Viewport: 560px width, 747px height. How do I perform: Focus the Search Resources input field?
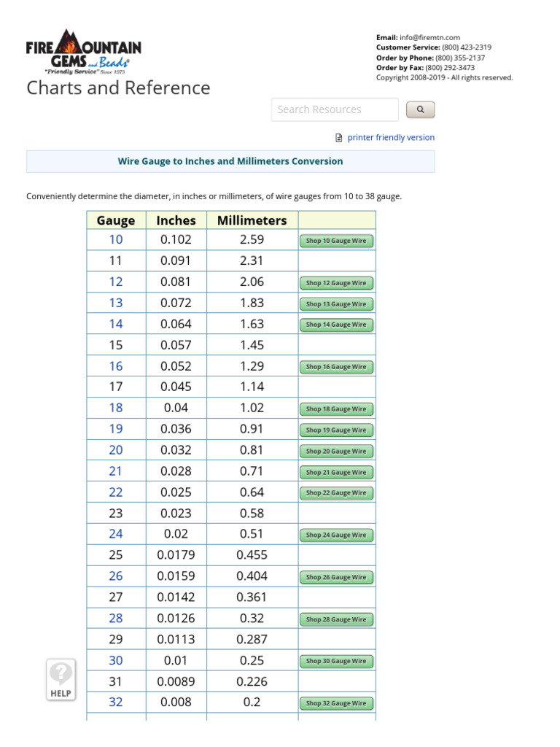point(335,109)
